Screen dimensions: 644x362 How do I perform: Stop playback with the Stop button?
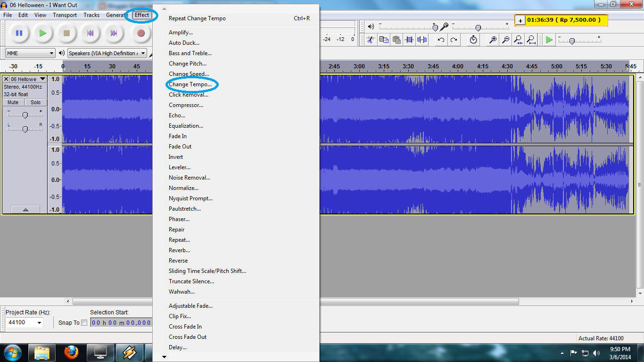coord(66,33)
